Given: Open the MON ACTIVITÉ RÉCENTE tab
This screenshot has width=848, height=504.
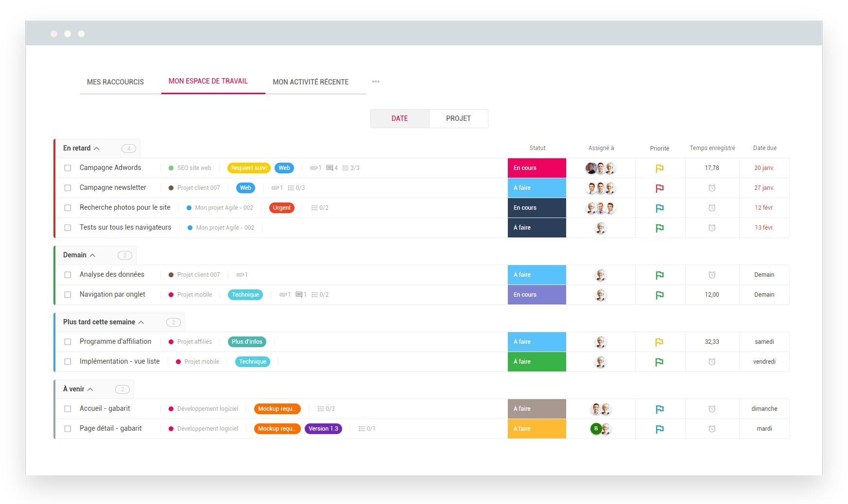Looking at the screenshot, I should pyautogui.click(x=310, y=82).
